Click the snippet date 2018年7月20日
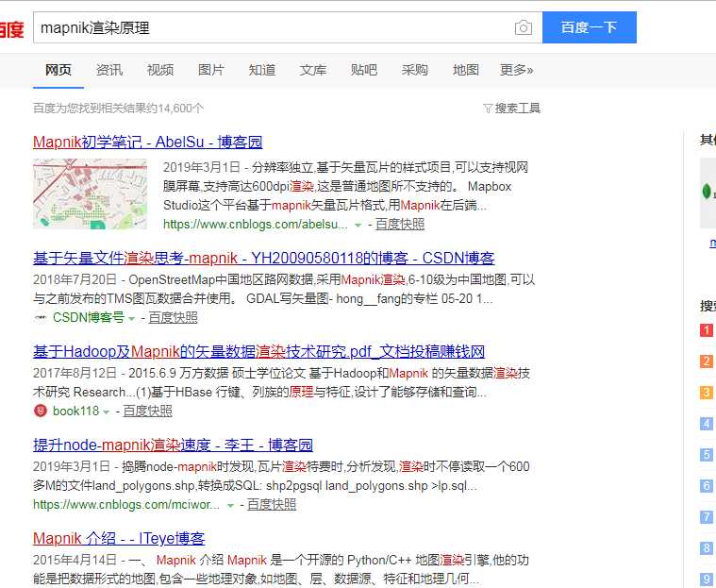716x588 pixels. click(75, 279)
